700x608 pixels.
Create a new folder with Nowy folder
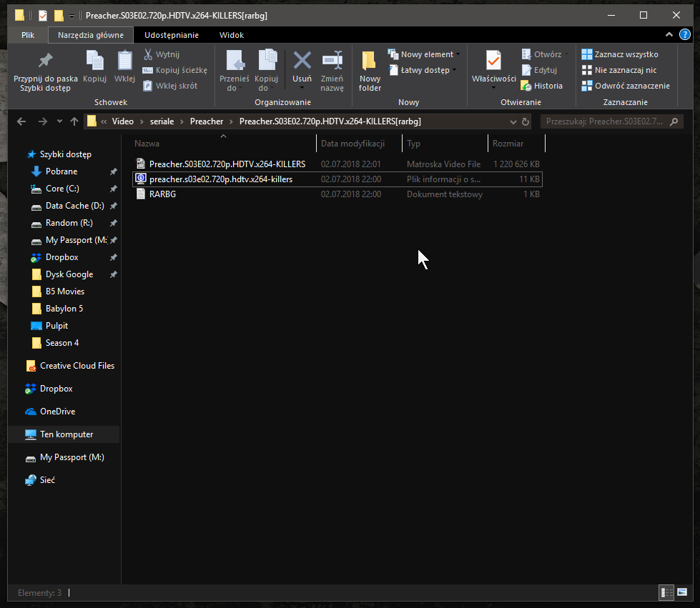click(370, 64)
